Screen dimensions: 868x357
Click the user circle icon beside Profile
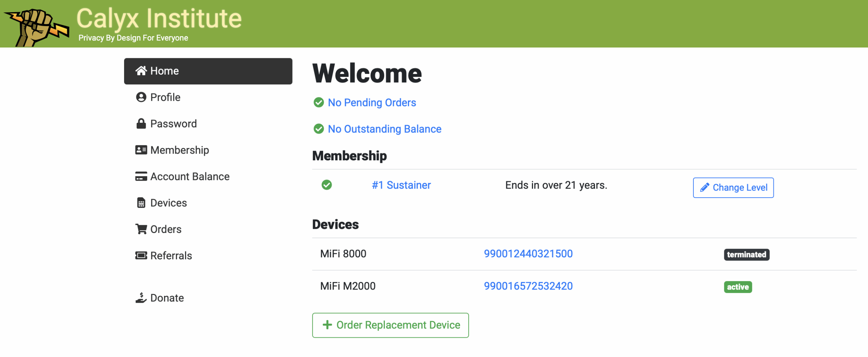coord(141,97)
